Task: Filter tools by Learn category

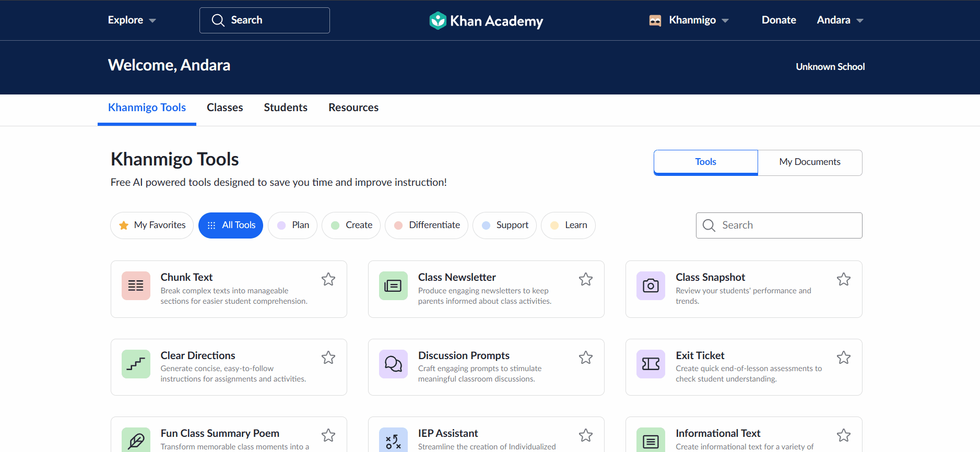Action: 569,225
